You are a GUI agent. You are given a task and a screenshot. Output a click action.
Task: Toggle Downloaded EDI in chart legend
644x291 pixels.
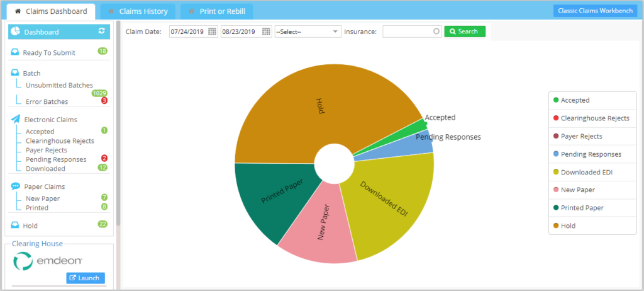(592, 172)
